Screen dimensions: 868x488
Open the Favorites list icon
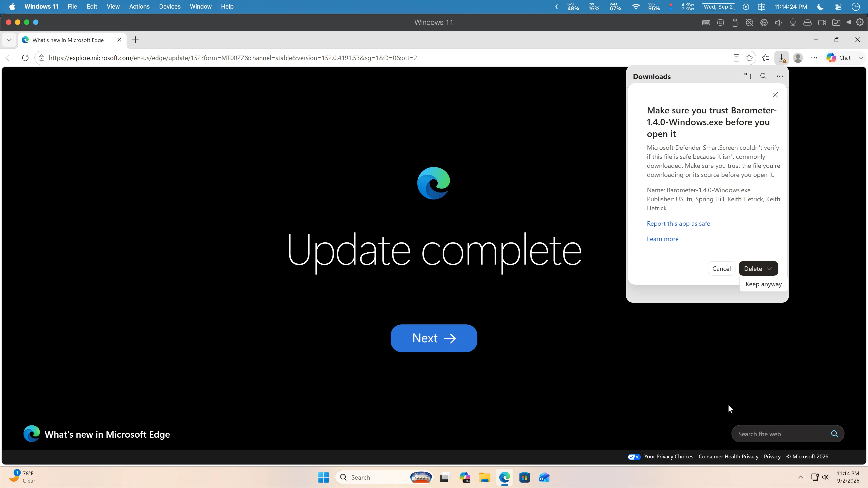tap(766, 58)
